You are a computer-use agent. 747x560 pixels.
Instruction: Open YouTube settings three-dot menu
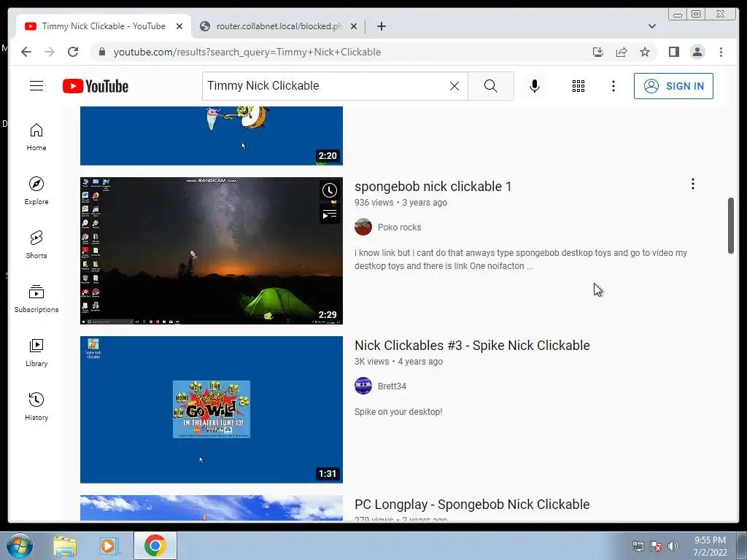point(613,86)
